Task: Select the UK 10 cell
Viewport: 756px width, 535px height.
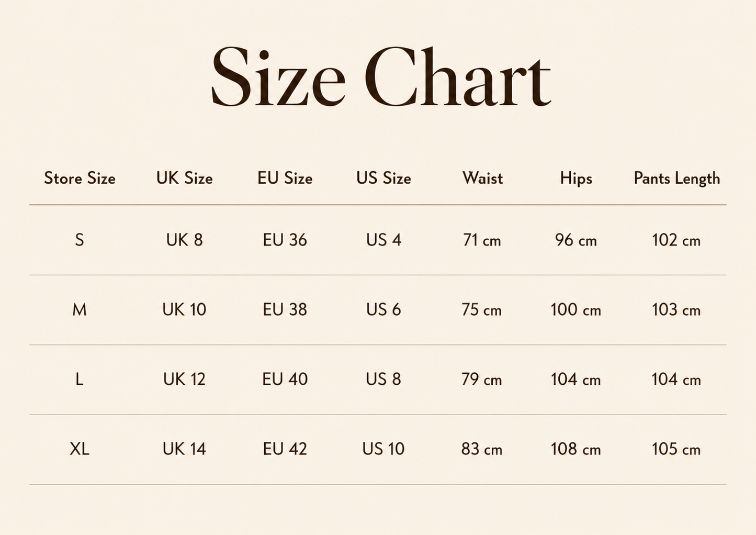Action: click(x=184, y=309)
